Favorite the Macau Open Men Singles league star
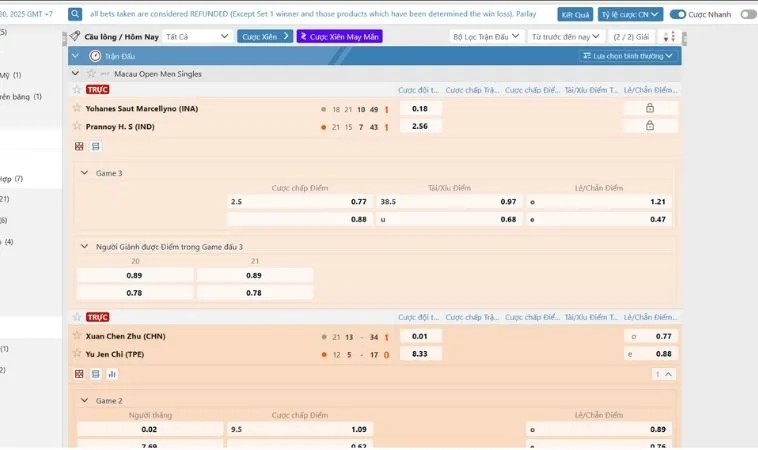 (90, 74)
